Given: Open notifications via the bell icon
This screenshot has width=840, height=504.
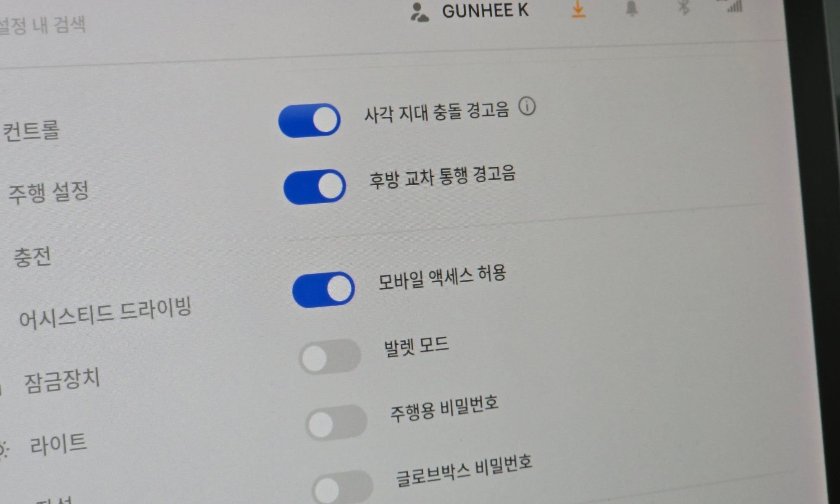Looking at the screenshot, I should 631,8.
